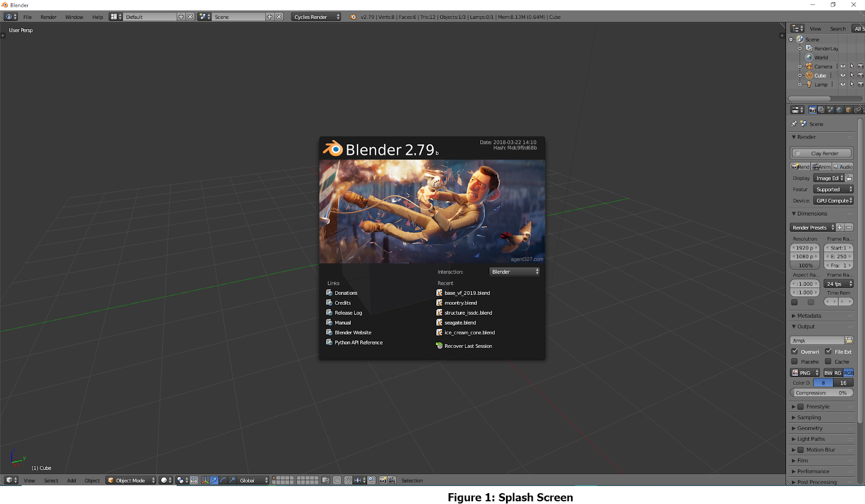Select the translate manipulator arrow icon
Image resolution: width=865 pixels, height=504 pixels.
[x=214, y=480]
